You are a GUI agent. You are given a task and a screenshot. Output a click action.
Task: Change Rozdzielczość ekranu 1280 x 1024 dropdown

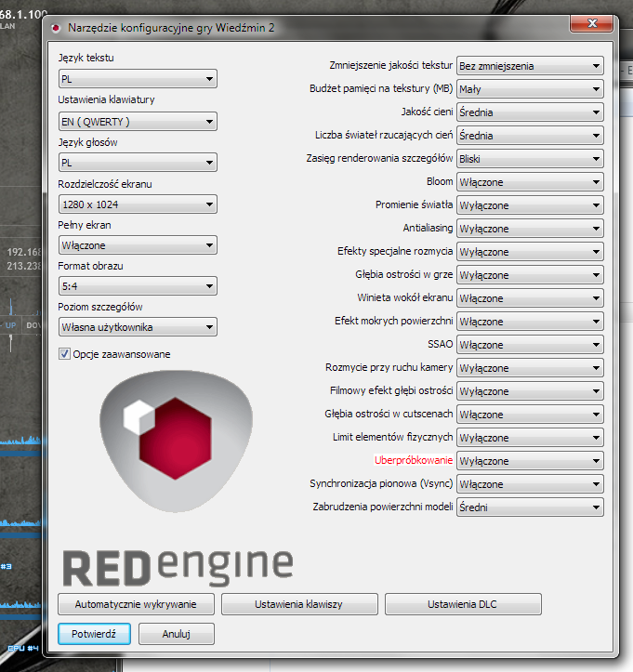point(138,204)
